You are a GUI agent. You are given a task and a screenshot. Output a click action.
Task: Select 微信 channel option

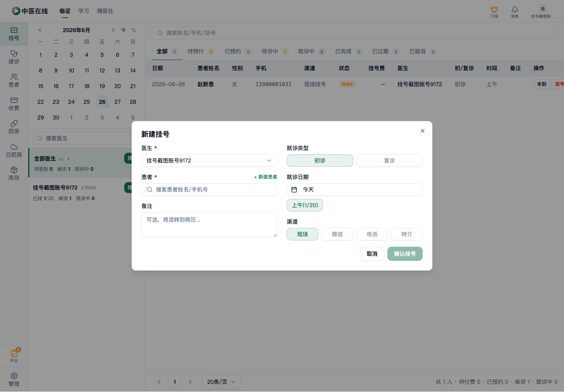pyautogui.click(x=337, y=234)
